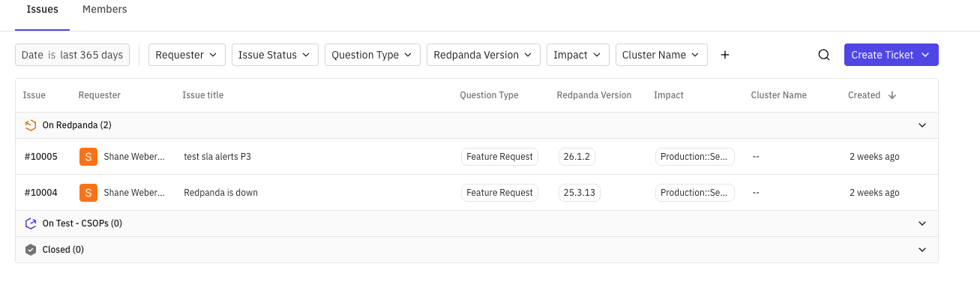Open the Question Type filter dropdown
Image resolution: width=980 pixels, height=291 pixels.
[x=373, y=55]
